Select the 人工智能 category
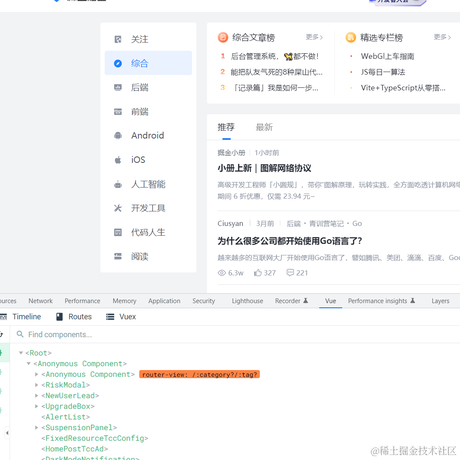This screenshot has height=460, width=460. click(x=148, y=184)
